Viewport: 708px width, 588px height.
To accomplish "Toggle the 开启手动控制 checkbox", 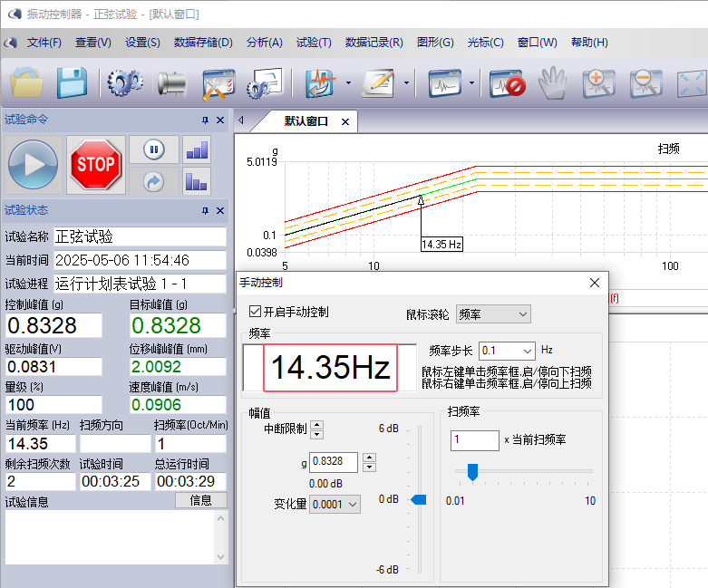I will 255,312.
